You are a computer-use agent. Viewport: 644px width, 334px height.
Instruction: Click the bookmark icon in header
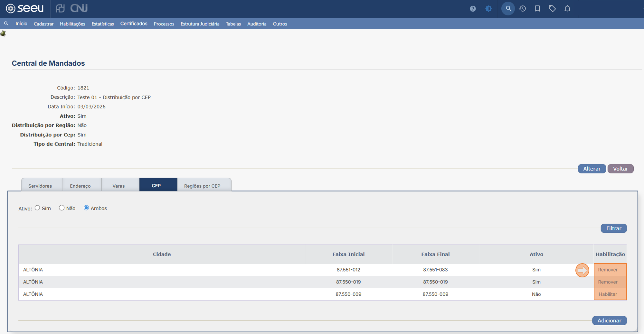(537, 9)
